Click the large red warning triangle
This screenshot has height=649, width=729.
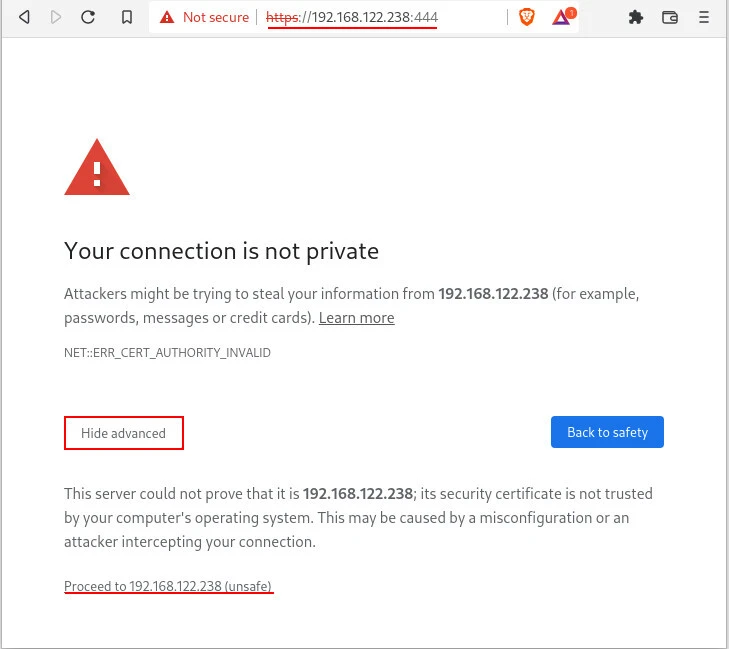(x=97, y=169)
